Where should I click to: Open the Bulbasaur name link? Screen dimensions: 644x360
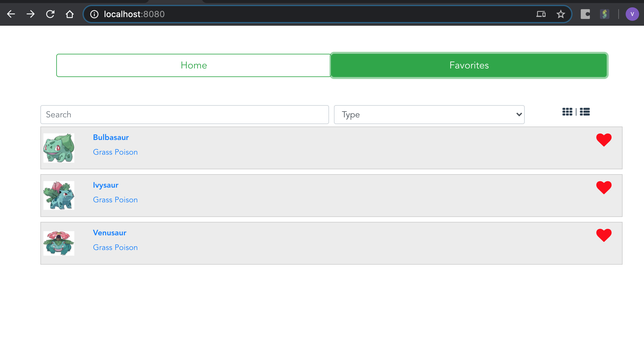click(x=111, y=138)
